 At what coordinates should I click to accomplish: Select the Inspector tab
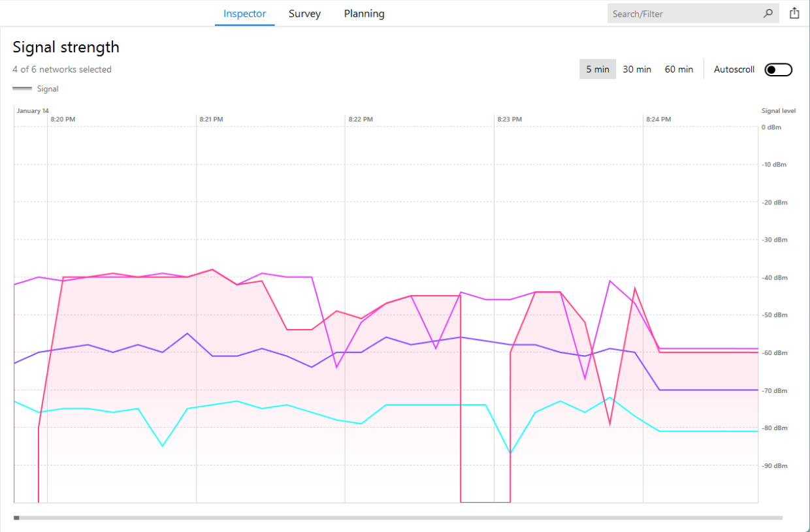tap(244, 13)
